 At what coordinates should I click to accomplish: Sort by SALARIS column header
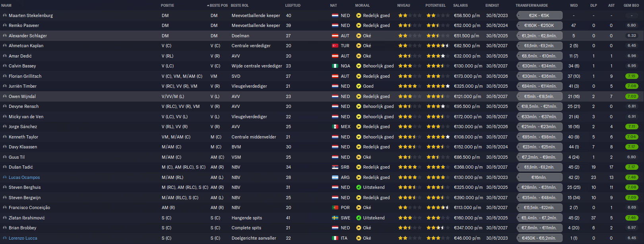460,6
